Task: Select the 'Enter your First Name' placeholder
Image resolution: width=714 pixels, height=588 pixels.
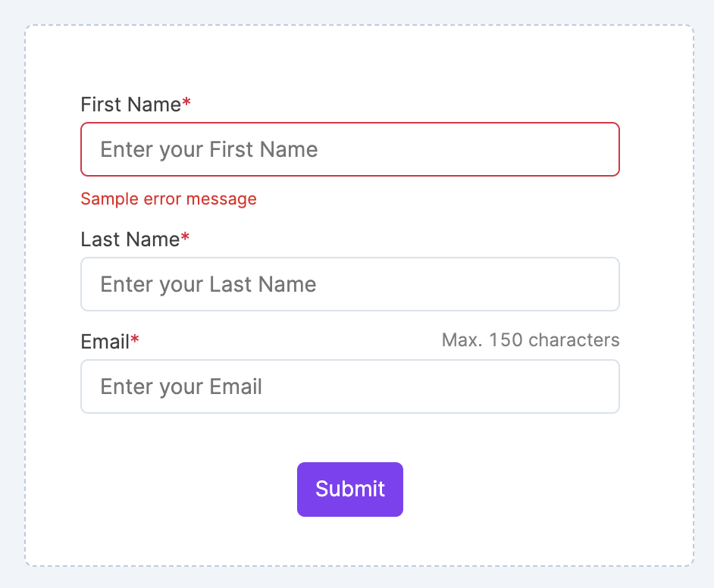Action: [208, 149]
